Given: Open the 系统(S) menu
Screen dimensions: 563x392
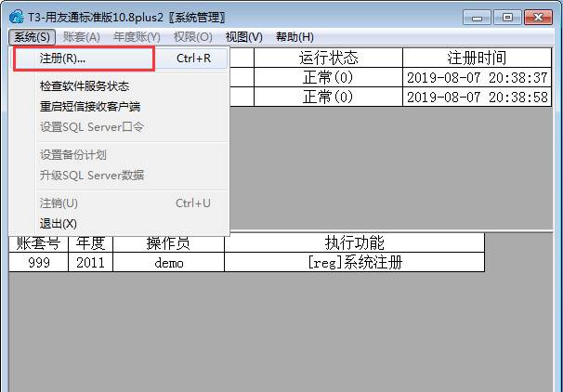Looking at the screenshot, I should [x=32, y=37].
